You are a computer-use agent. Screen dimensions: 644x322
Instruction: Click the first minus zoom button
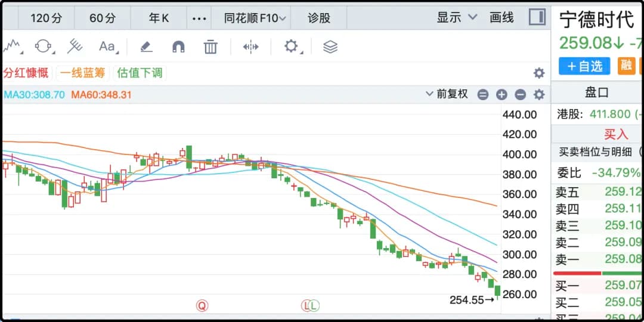[x=483, y=95]
